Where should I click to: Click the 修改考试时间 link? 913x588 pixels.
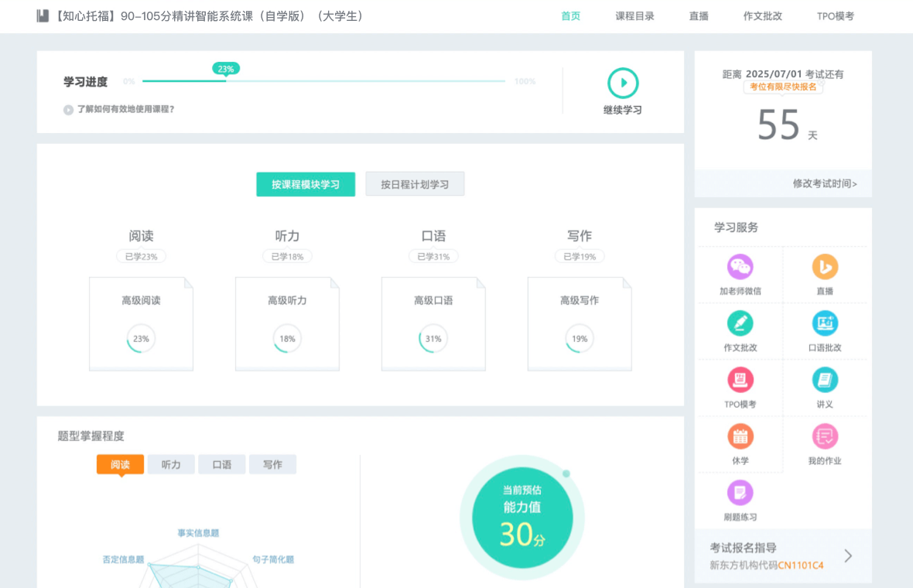tap(825, 183)
